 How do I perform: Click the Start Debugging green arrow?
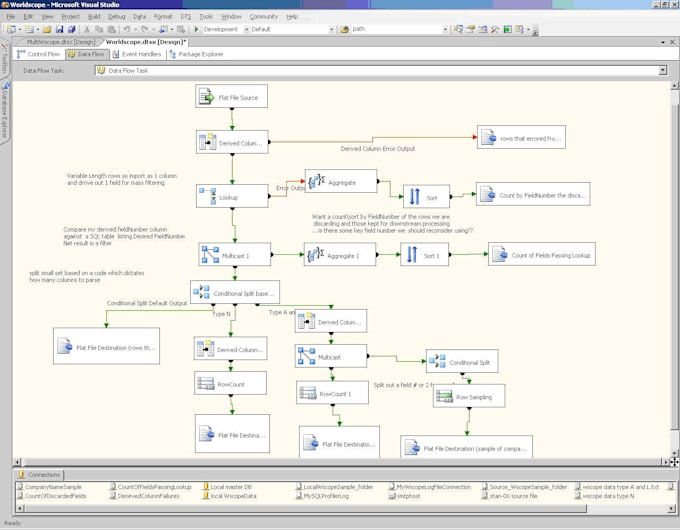click(x=195, y=29)
